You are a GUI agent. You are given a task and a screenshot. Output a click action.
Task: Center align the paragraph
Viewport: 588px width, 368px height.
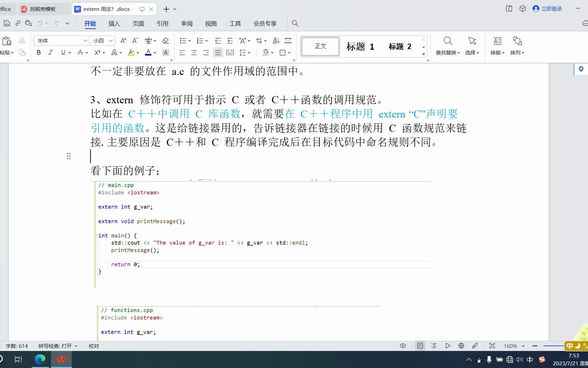coord(194,52)
